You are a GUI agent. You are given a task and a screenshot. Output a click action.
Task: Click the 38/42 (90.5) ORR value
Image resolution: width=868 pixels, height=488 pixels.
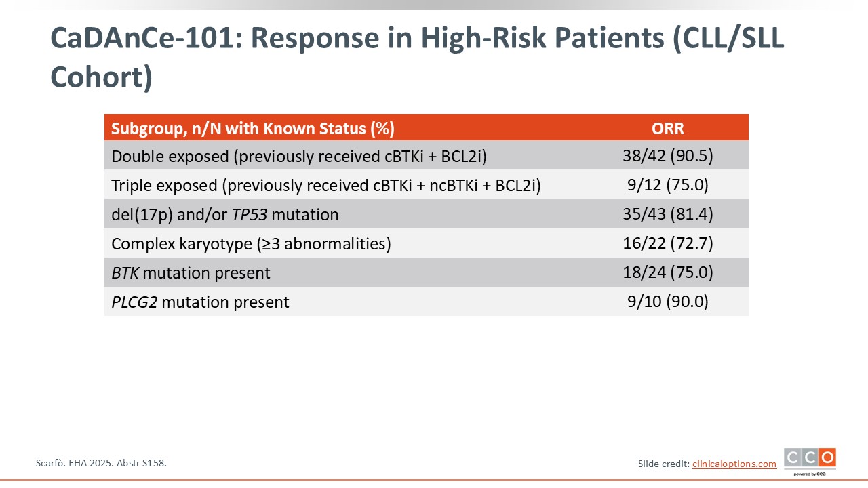(x=667, y=157)
